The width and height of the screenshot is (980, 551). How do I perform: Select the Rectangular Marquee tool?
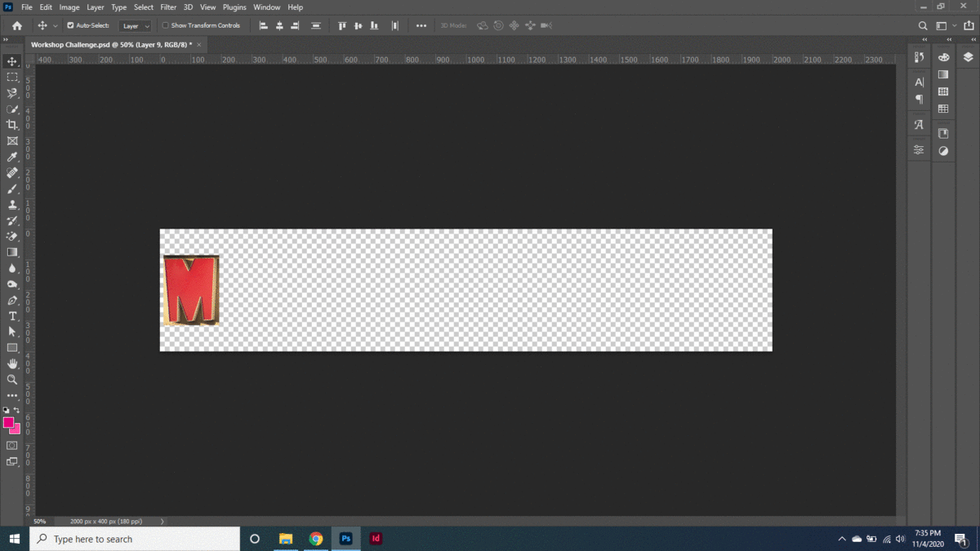[12, 78]
